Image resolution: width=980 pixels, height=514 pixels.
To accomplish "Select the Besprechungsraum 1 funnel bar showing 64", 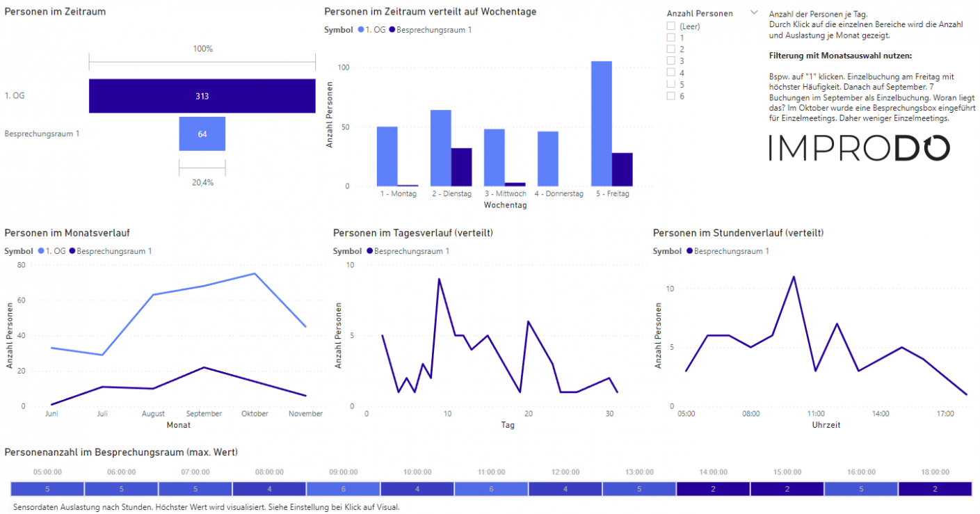I will tap(202, 134).
